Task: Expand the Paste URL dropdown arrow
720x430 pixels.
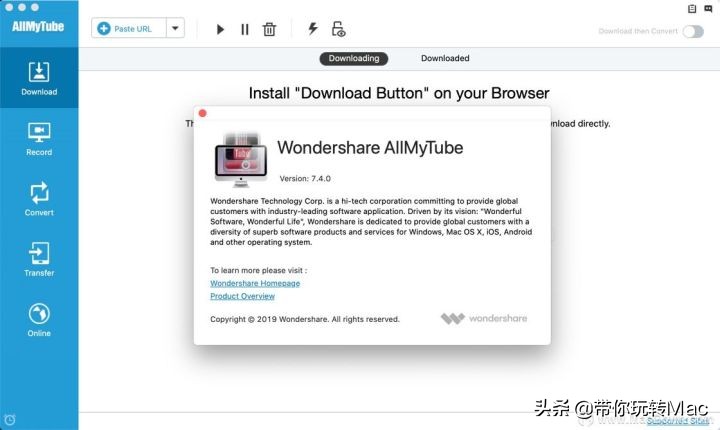Action: click(175, 28)
